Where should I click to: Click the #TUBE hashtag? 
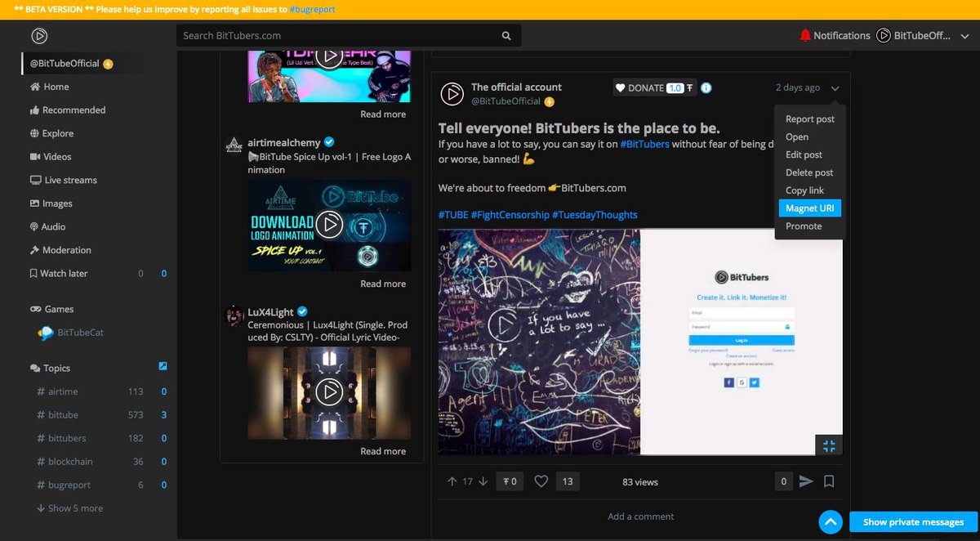coord(453,215)
